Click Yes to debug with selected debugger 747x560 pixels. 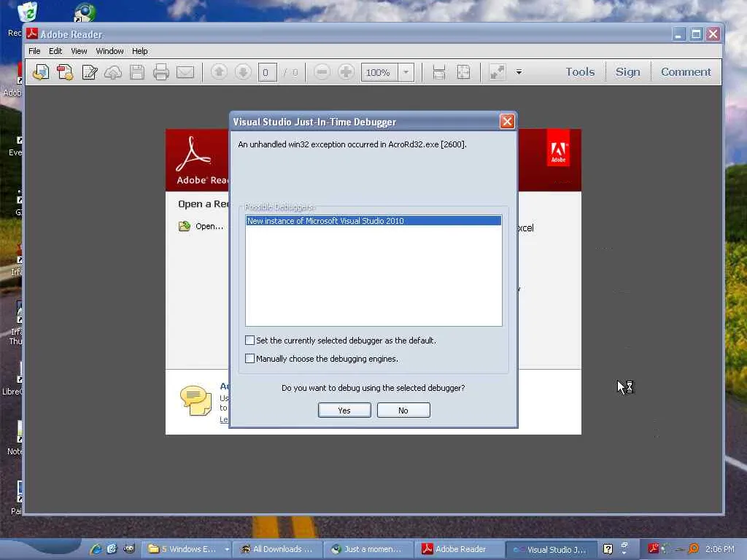344,411
